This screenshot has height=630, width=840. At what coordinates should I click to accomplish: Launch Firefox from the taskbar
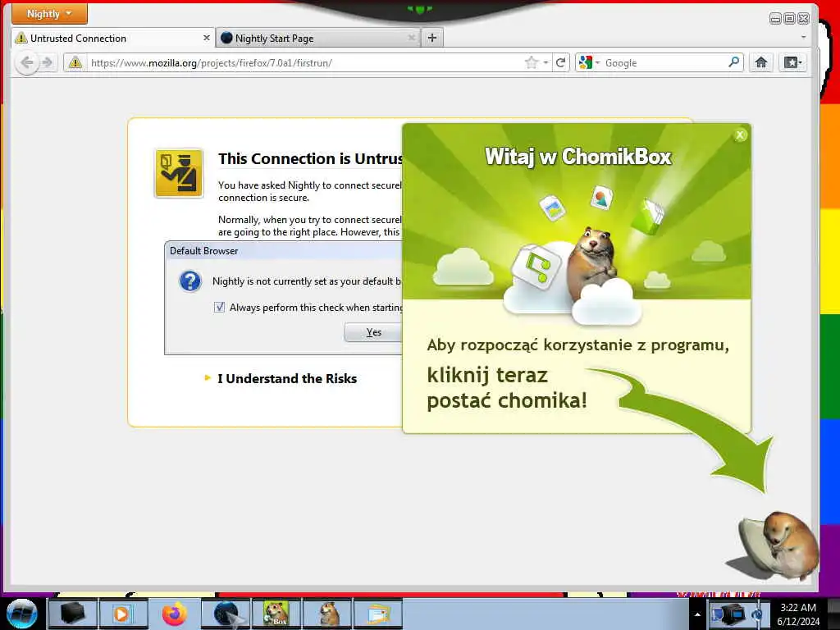[174, 614]
